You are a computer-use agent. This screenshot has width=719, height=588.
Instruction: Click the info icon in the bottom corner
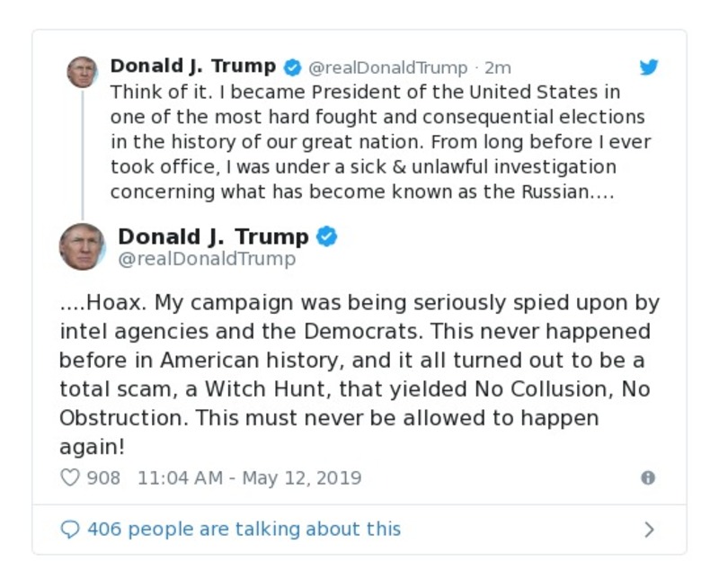[649, 479]
